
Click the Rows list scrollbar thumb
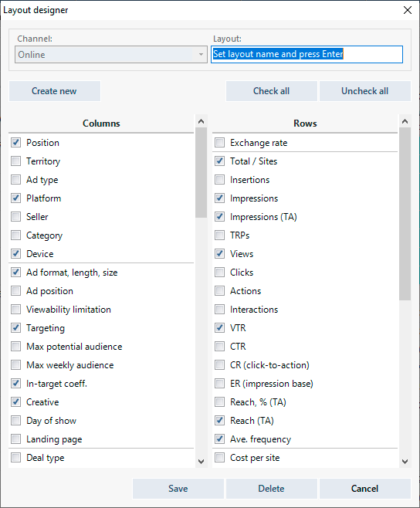point(405,214)
